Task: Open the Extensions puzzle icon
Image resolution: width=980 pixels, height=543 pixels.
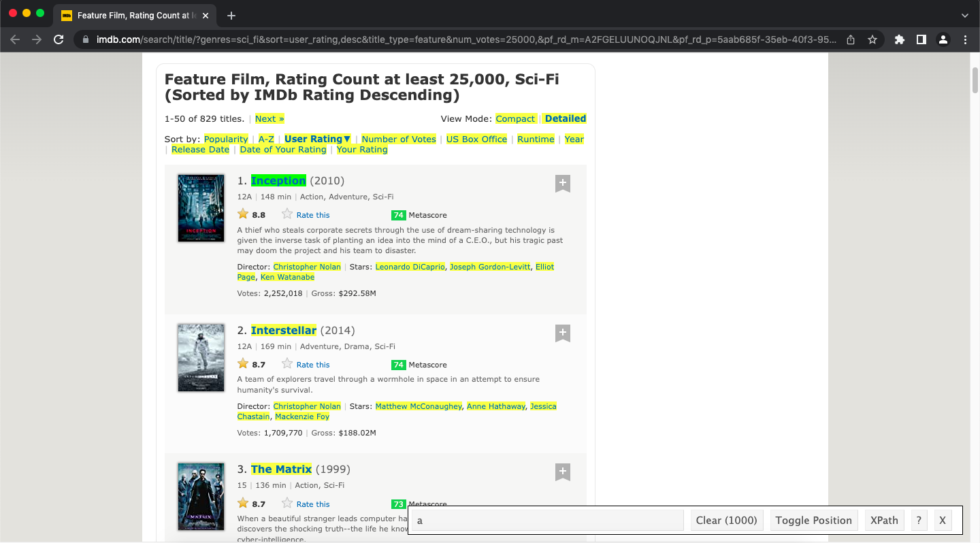Action: coord(900,39)
